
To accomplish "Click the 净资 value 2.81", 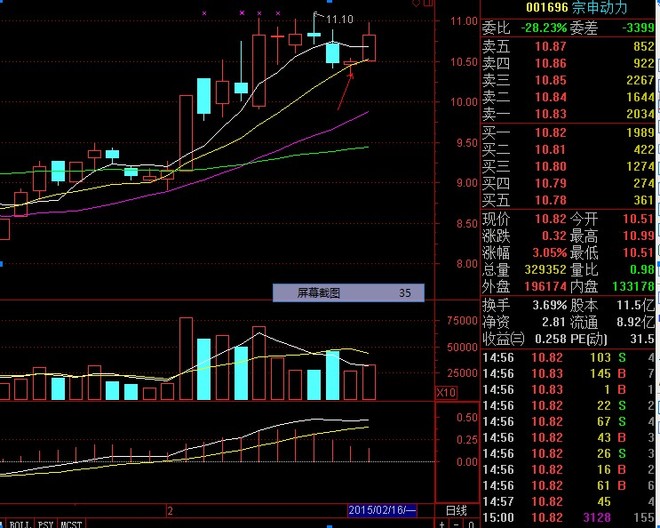I will pos(554,322).
